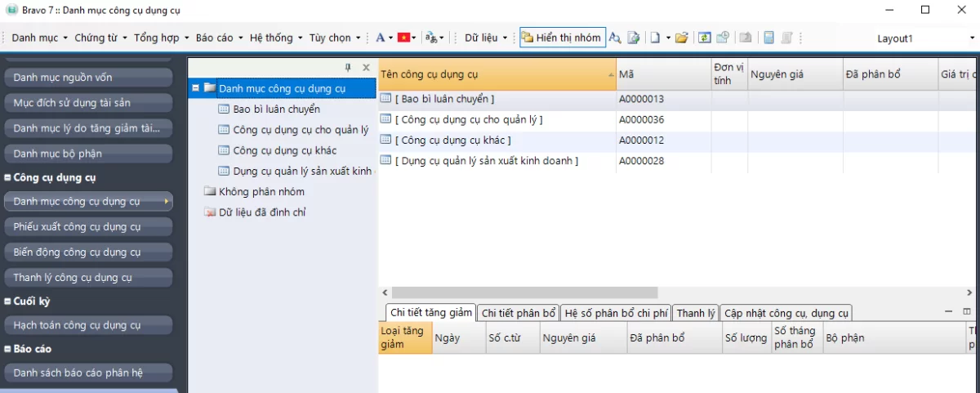Click the new document icon in toolbar
Image resolution: width=980 pixels, height=393 pixels.
655,38
